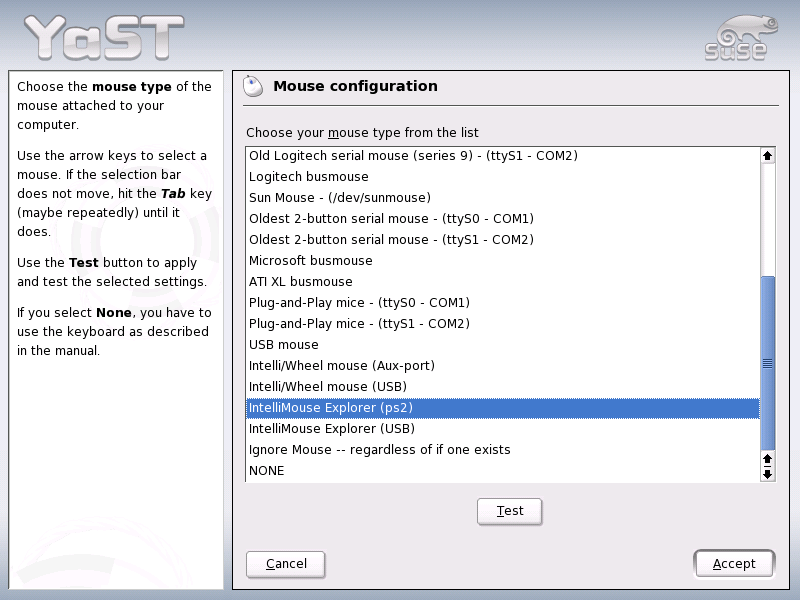Select Old Logitech serial mouse (series 9) COM2
The width and height of the screenshot is (800, 600).
pos(503,156)
